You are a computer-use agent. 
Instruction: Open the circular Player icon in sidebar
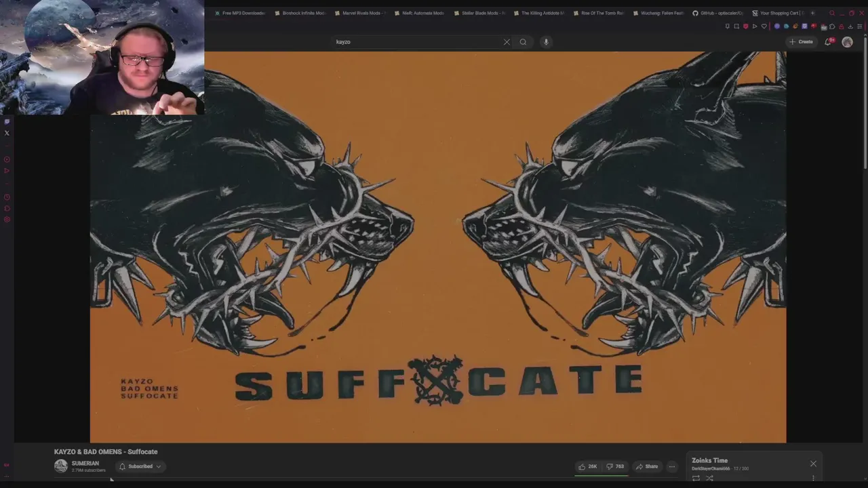[7, 159]
